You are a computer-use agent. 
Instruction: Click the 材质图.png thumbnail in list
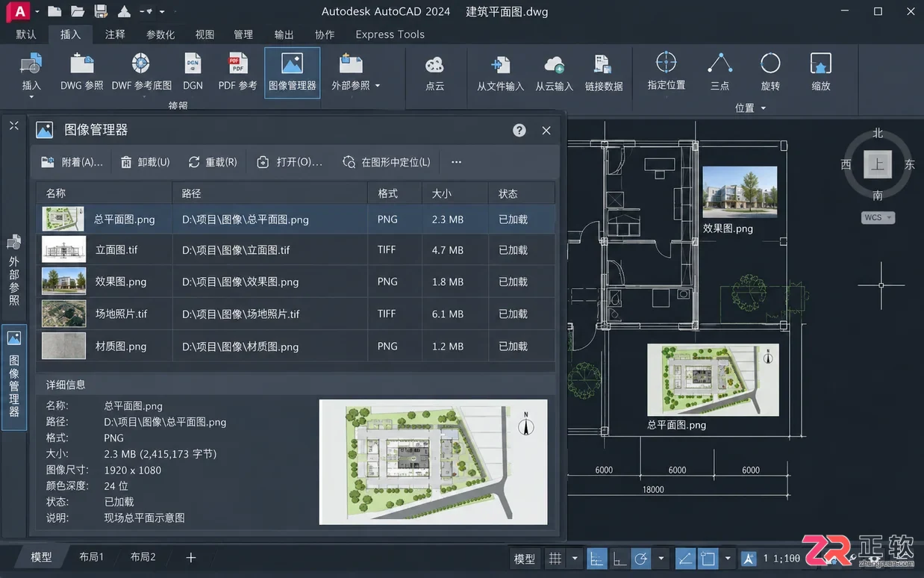63,346
